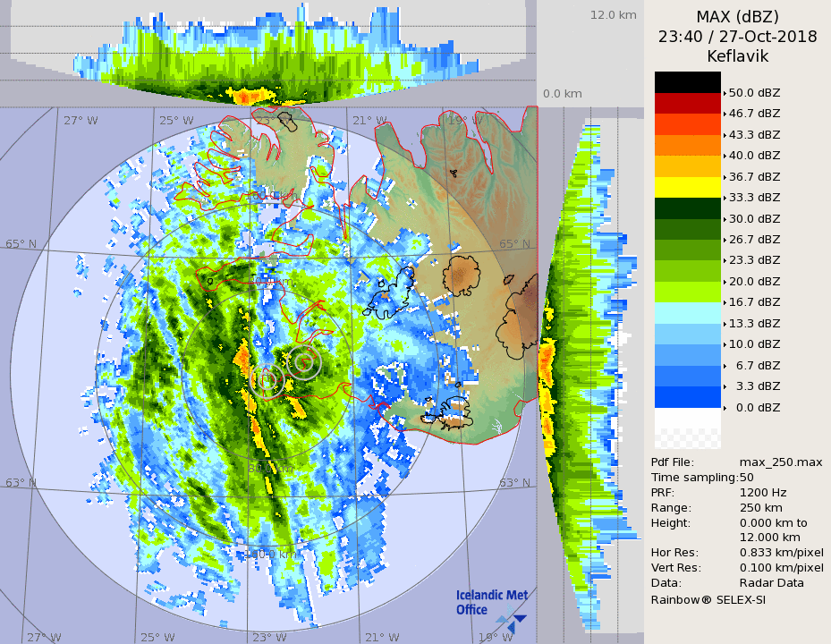Pick the yellow 33.3 dBZ legend swatch
The image size is (831, 644).
click(x=687, y=187)
